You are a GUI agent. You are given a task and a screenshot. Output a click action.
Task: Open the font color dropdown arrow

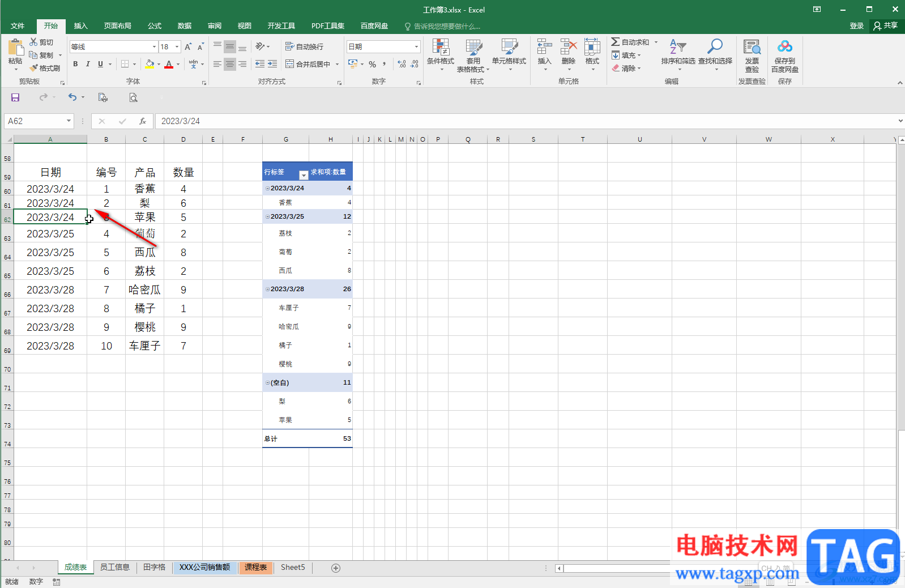point(178,64)
